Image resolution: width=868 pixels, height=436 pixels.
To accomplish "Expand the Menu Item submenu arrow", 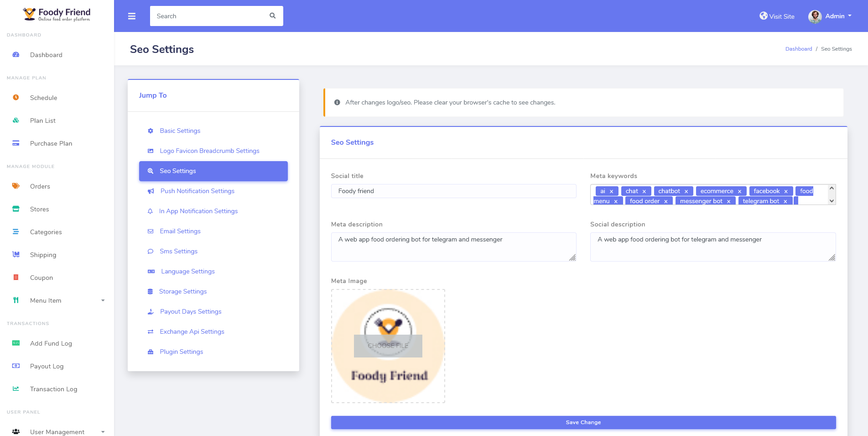I will tap(103, 300).
